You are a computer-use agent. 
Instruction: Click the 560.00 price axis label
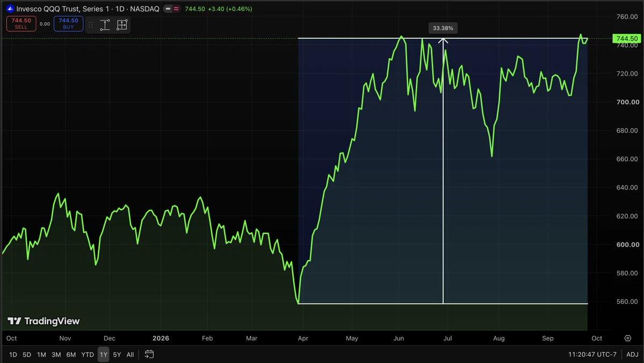627,301
